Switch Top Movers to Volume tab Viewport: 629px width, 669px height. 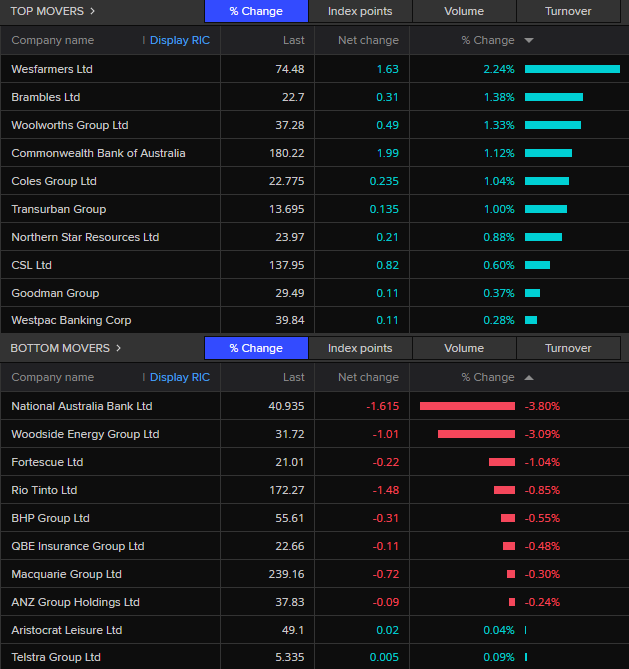[x=464, y=11]
